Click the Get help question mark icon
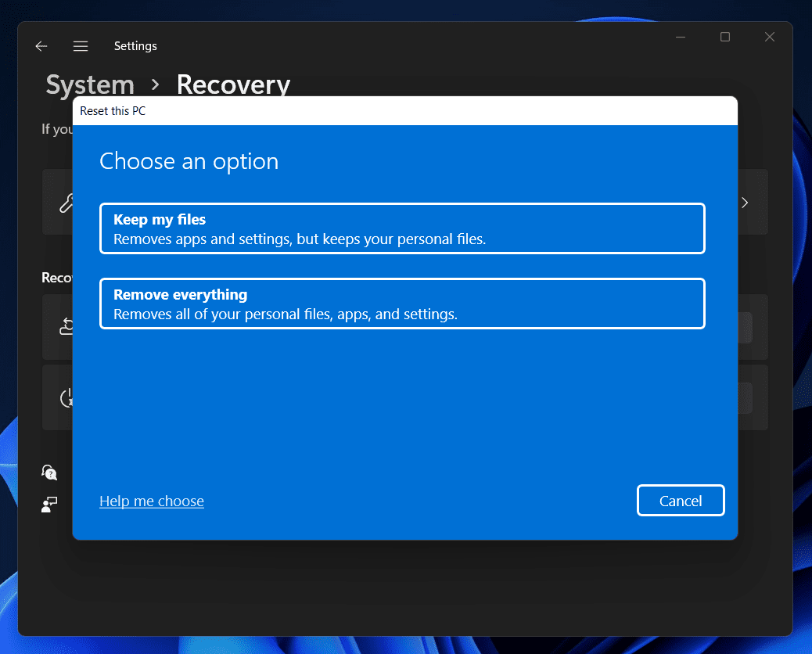Image resolution: width=812 pixels, height=654 pixels. tap(49, 472)
